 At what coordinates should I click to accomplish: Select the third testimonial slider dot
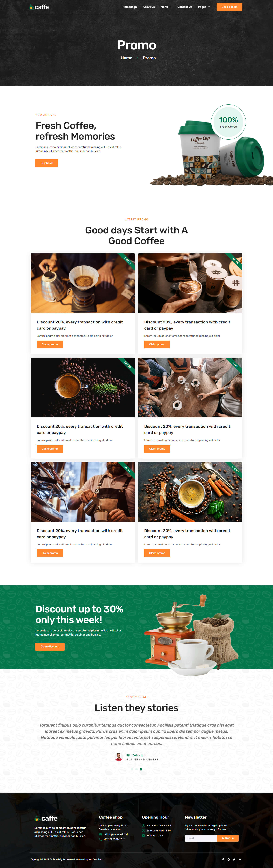pos(141,769)
